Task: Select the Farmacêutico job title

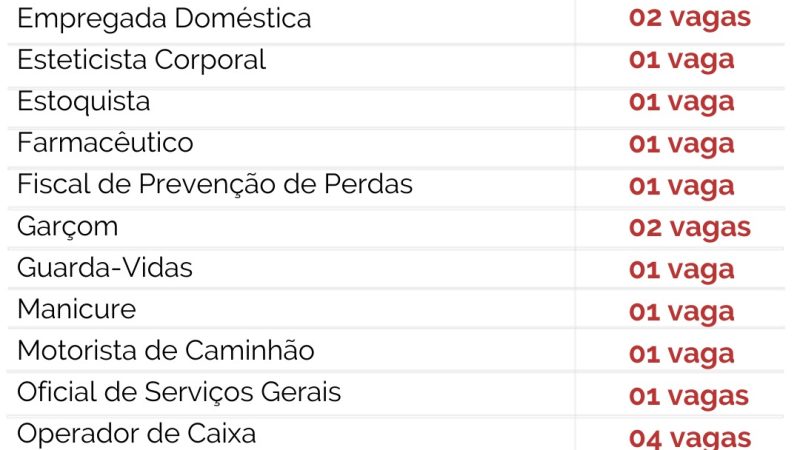Action: pyautogui.click(x=105, y=143)
